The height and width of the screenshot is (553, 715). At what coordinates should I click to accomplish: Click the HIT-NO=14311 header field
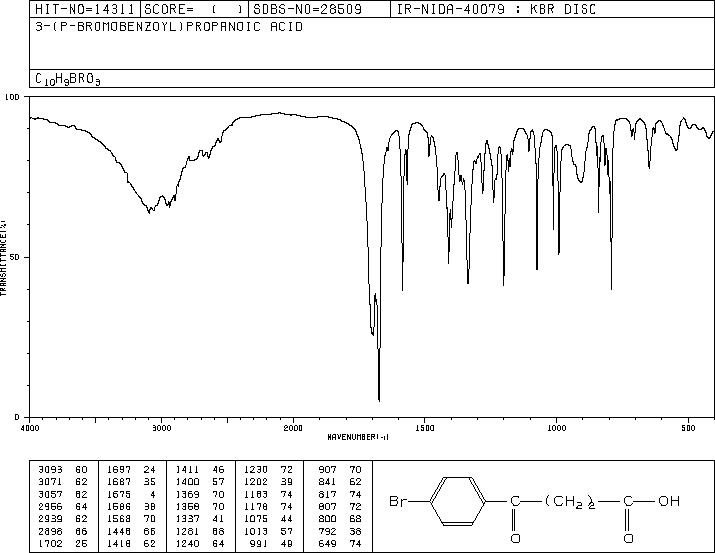pyautogui.click(x=84, y=9)
